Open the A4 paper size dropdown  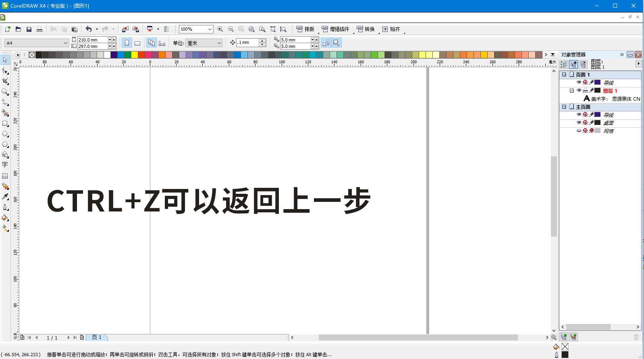click(x=66, y=43)
